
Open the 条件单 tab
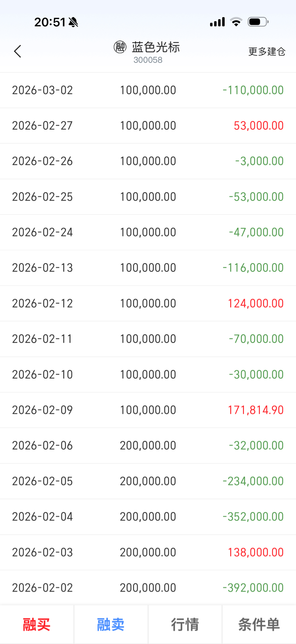pyautogui.click(x=259, y=624)
